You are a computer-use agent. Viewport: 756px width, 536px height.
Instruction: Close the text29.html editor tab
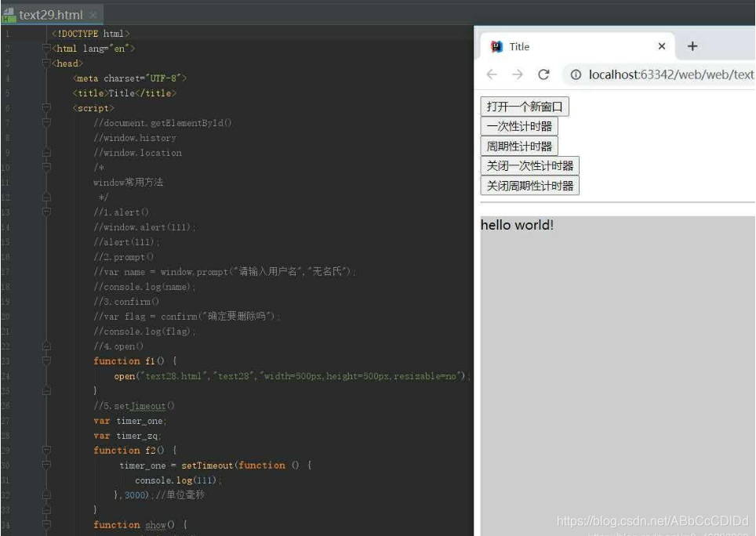point(93,16)
